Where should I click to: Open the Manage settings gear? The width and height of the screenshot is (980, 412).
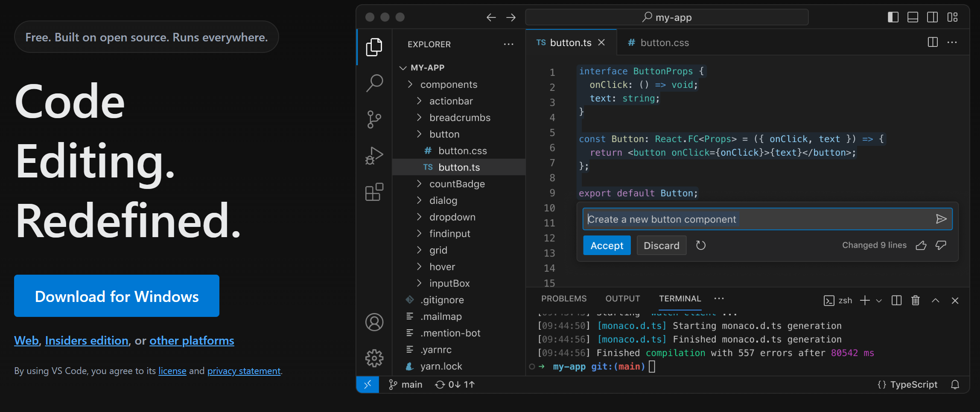point(374,358)
